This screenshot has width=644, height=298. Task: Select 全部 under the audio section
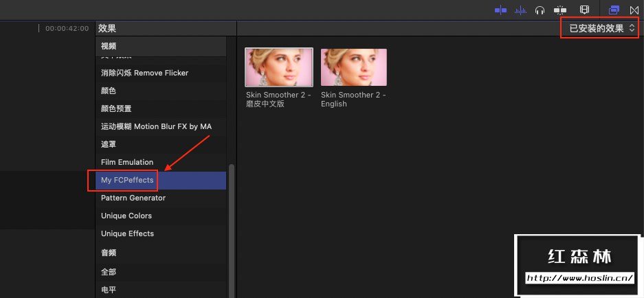pyautogui.click(x=161, y=272)
